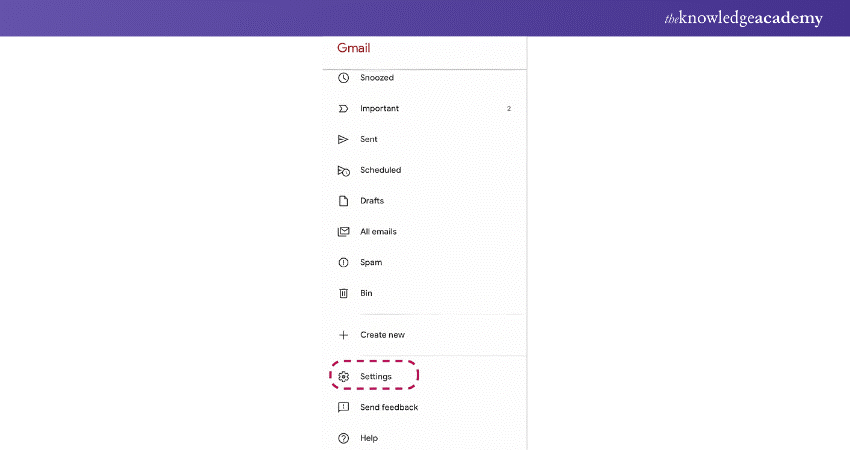Show All emails
The height and width of the screenshot is (450, 850).
point(378,232)
